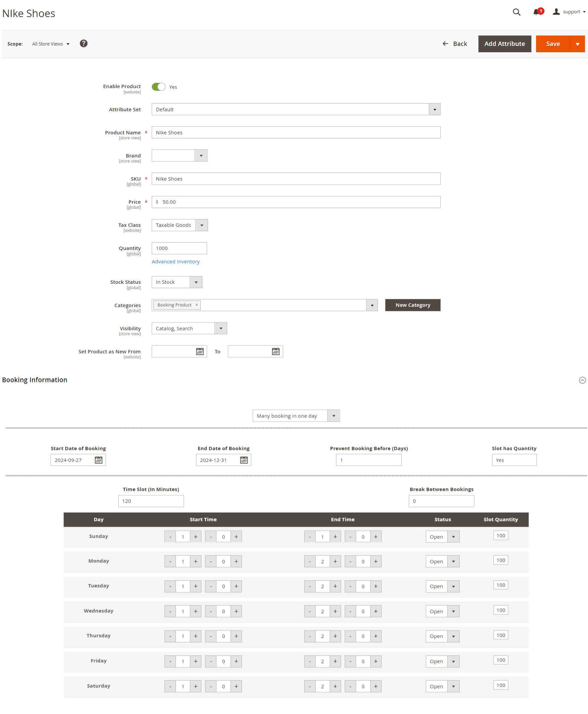Image resolution: width=588 pixels, height=714 pixels.
Task: Open the Thursday Status dropdown
Action: [x=442, y=636]
